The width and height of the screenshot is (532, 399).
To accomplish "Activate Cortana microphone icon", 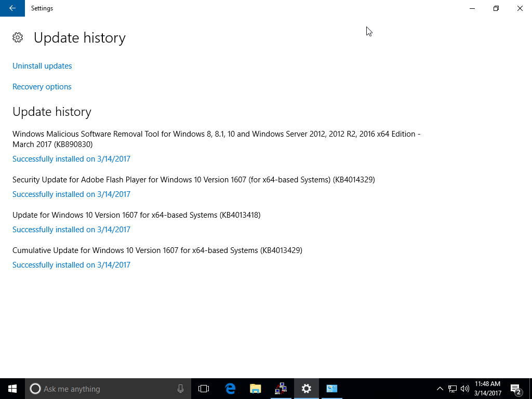I will tap(180, 389).
